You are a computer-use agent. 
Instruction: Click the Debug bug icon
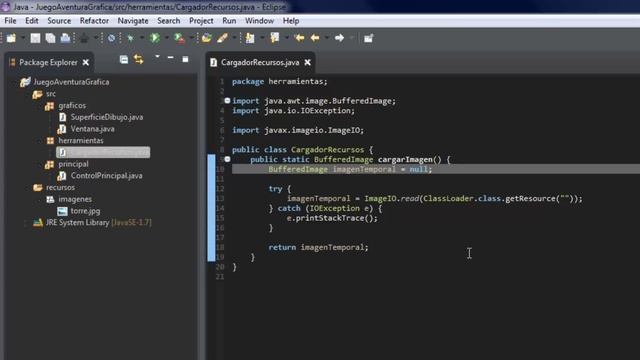[x=130, y=38]
